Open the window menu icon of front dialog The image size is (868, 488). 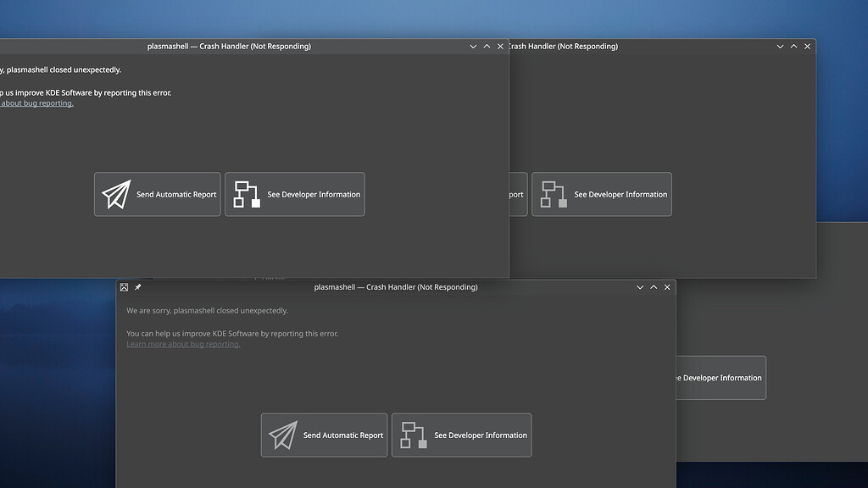(124, 286)
